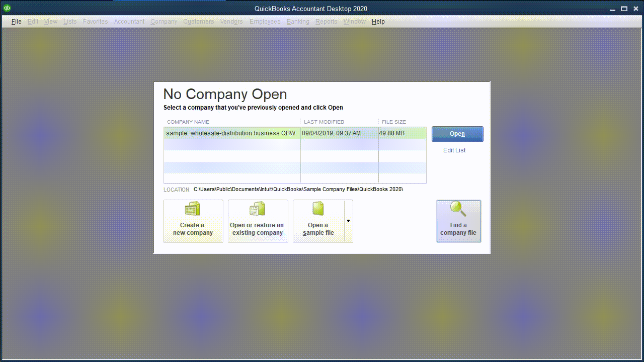Click the document icon on Open a sample file
Viewport: 644px width, 362px height.
[318, 209]
